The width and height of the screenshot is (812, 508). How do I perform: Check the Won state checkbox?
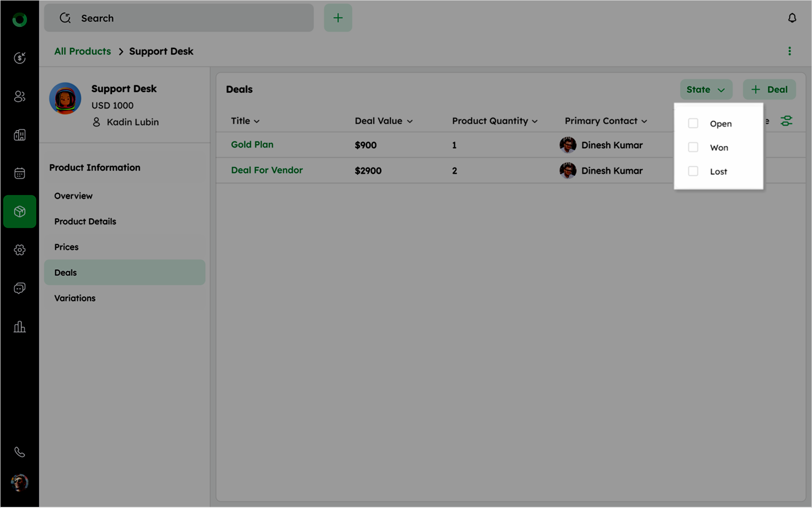[x=693, y=147]
